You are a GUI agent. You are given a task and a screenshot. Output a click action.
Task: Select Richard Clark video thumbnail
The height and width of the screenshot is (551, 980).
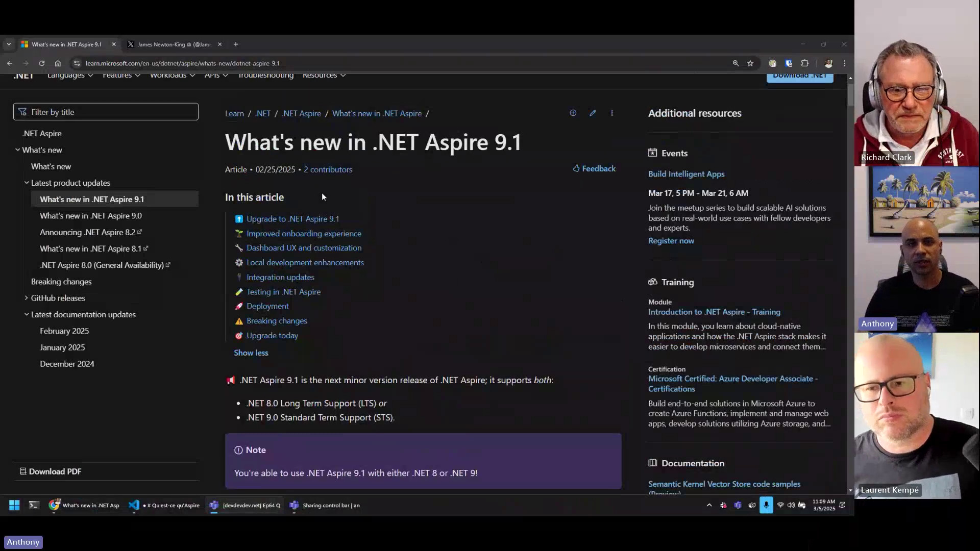pos(917,83)
